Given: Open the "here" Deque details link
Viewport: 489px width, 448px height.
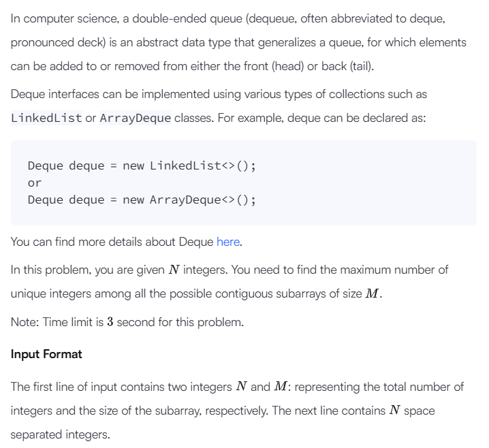Looking at the screenshot, I should [228, 242].
